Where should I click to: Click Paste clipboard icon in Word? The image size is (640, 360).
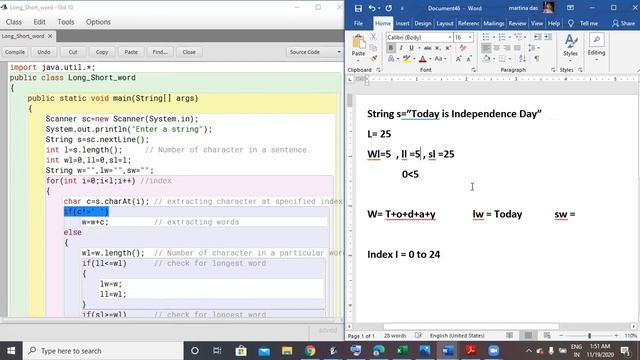pos(358,42)
